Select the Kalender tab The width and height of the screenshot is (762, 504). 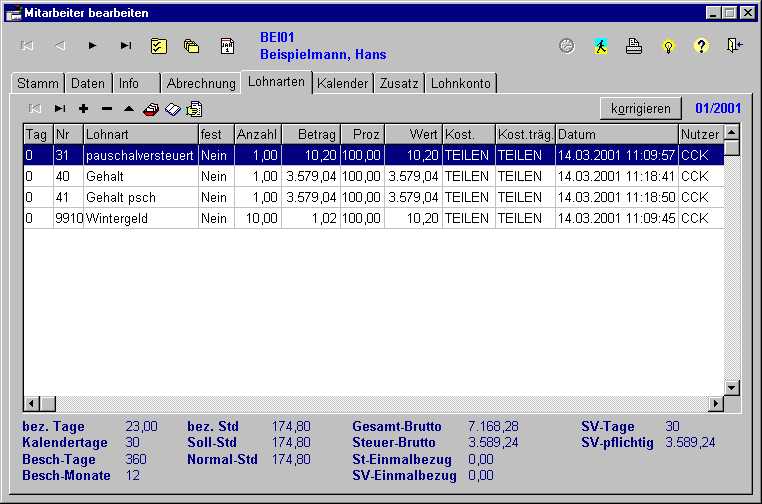click(342, 83)
